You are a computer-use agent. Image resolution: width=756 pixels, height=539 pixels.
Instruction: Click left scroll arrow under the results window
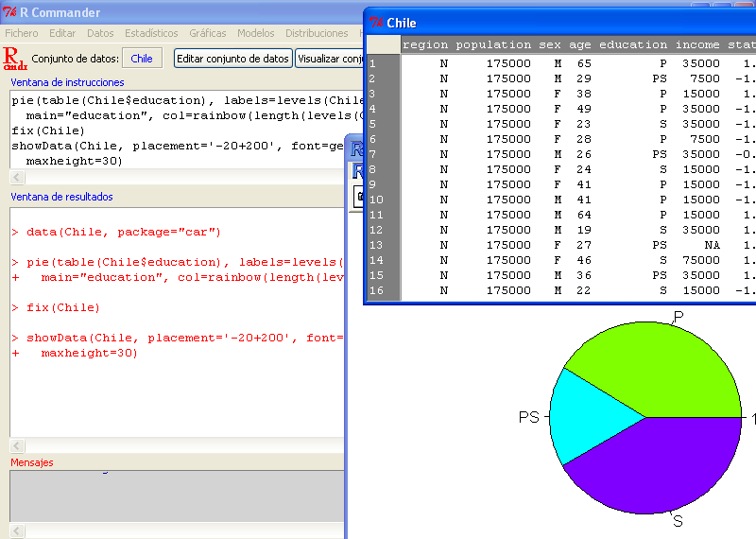pyautogui.click(x=16, y=445)
